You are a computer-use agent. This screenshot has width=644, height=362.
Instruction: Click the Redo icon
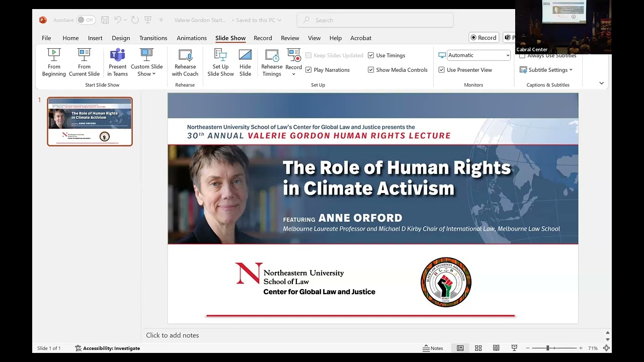(135, 20)
